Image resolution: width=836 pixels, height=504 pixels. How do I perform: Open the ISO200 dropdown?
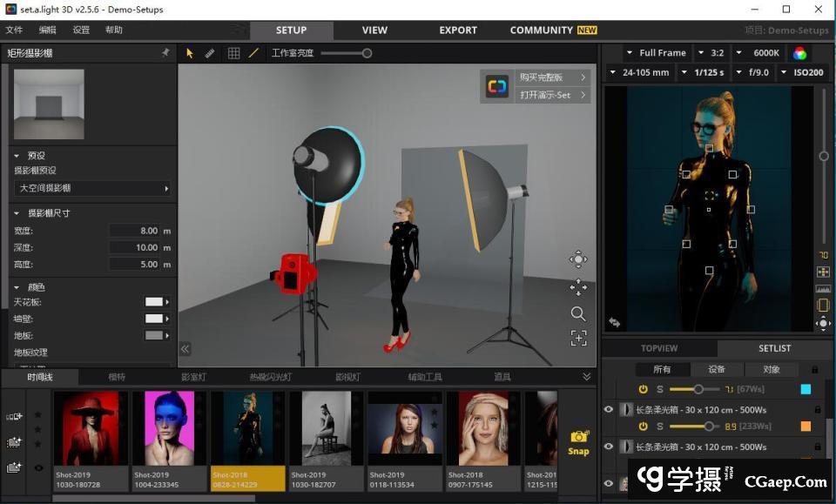802,72
